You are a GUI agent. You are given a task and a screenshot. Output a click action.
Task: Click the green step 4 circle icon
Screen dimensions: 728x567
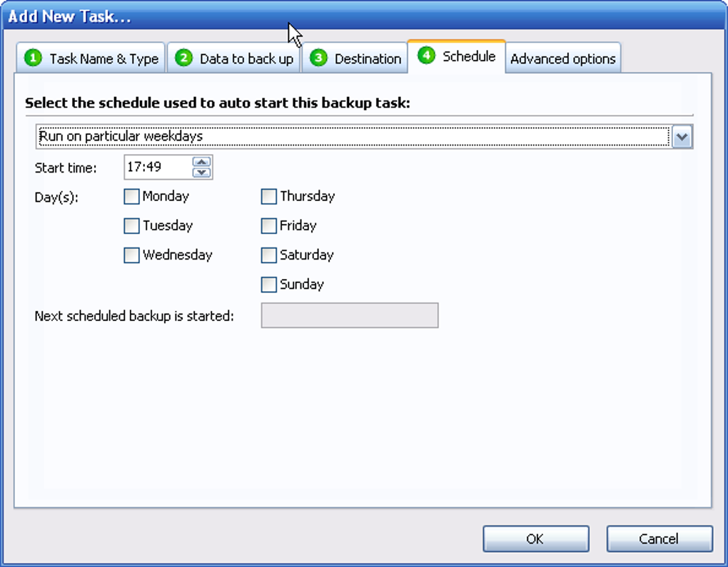click(x=426, y=56)
